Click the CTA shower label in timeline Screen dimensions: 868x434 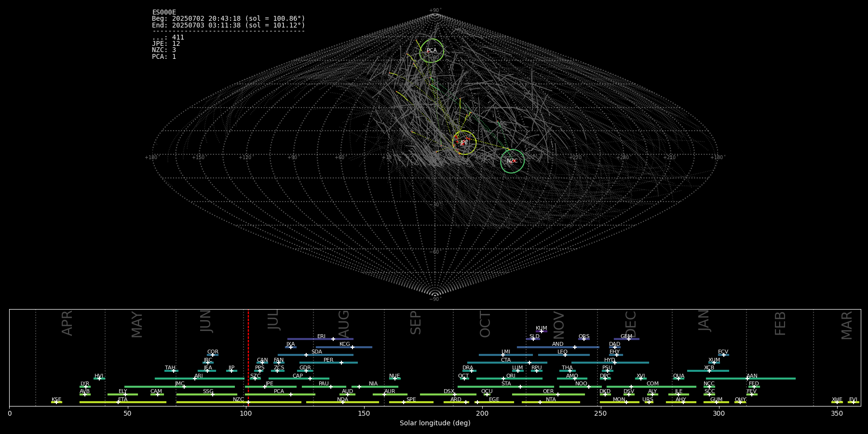click(x=506, y=360)
